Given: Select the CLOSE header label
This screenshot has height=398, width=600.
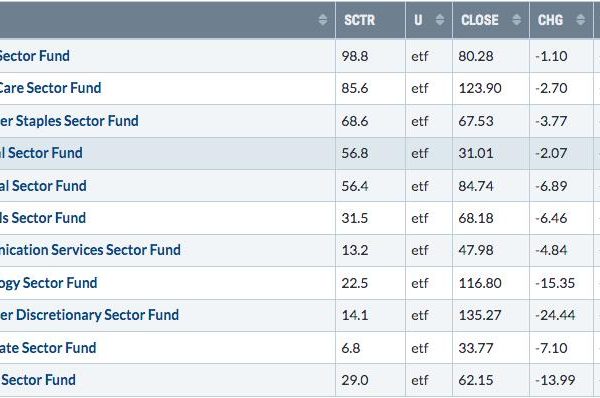Looking at the screenshot, I should pyautogui.click(x=479, y=20).
